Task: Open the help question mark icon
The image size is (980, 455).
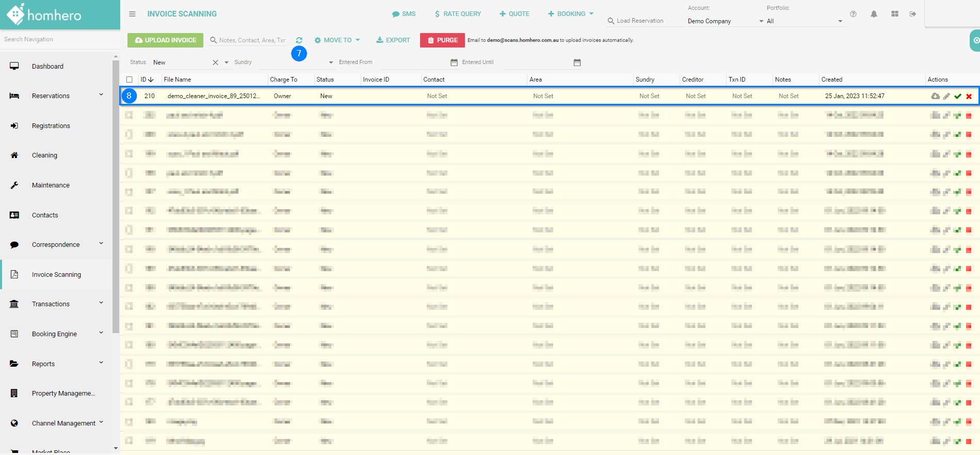Action: (853, 14)
